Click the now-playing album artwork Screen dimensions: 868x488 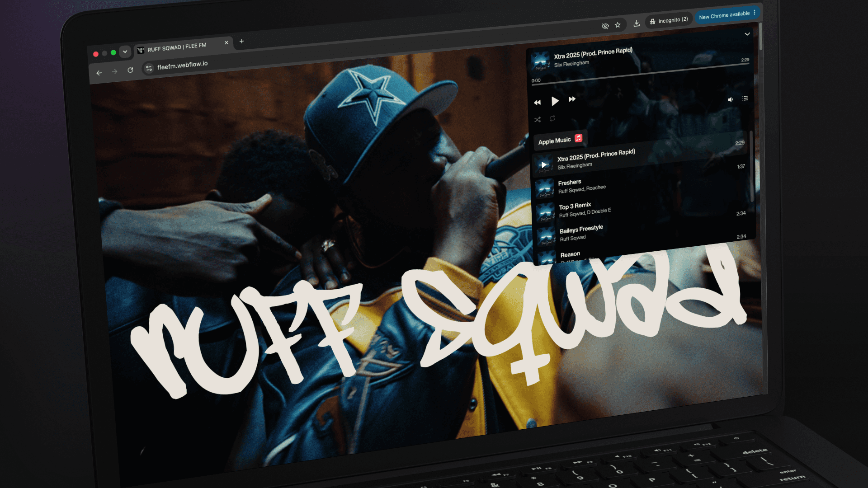point(540,61)
